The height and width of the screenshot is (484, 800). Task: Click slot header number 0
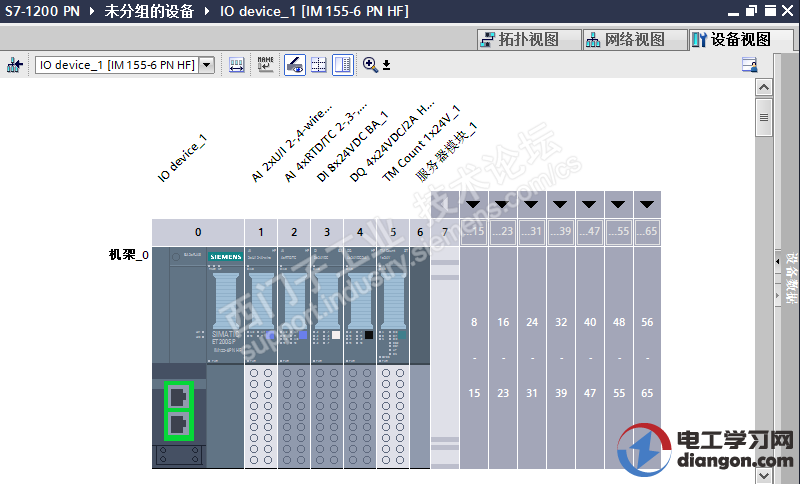point(198,233)
